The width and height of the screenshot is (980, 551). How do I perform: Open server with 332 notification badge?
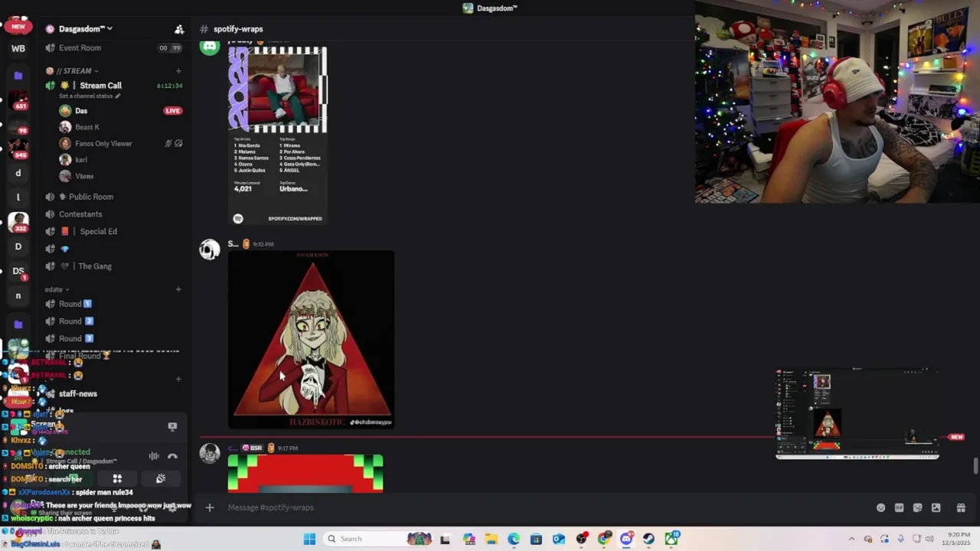click(x=18, y=222)
